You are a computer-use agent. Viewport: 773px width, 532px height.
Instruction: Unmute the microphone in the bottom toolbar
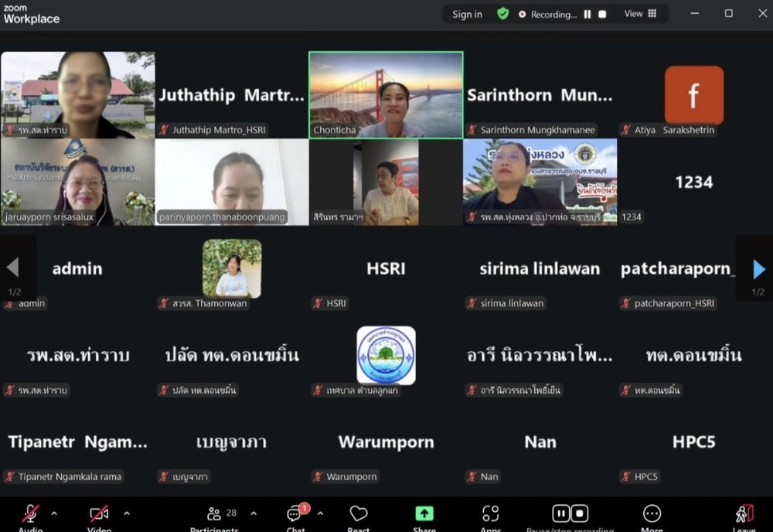[x=31, y=514]
